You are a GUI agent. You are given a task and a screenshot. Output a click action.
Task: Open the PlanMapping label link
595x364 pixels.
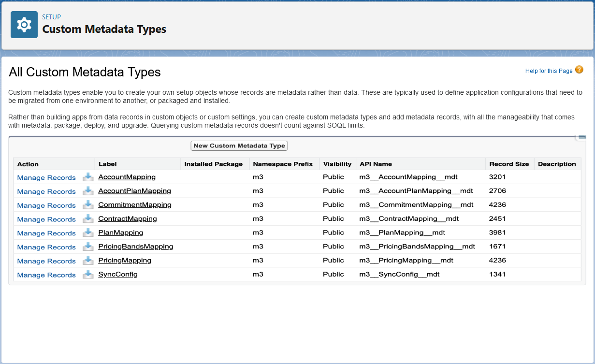tap(121, 233)
